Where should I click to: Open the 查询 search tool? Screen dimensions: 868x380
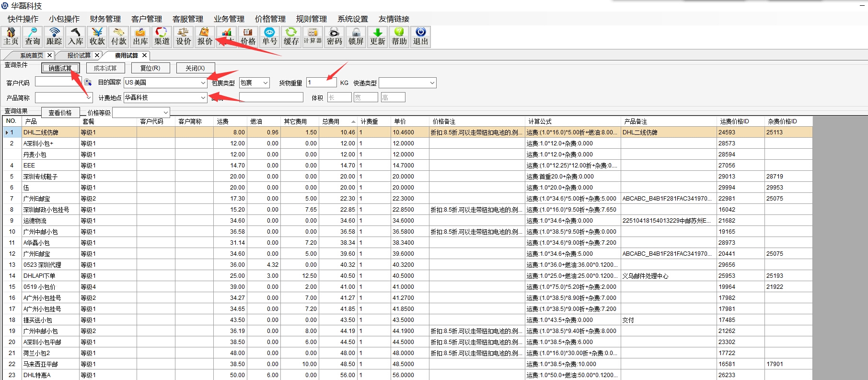[33, 36]
